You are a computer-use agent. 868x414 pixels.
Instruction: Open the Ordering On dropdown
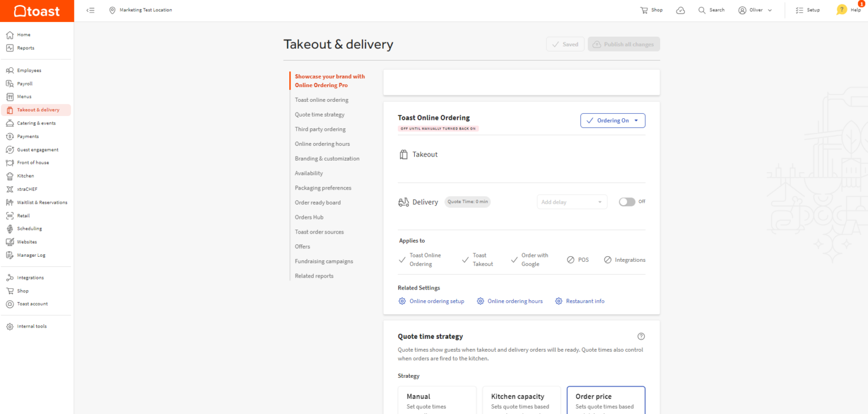pyautogui.click(x=613, y=120)
